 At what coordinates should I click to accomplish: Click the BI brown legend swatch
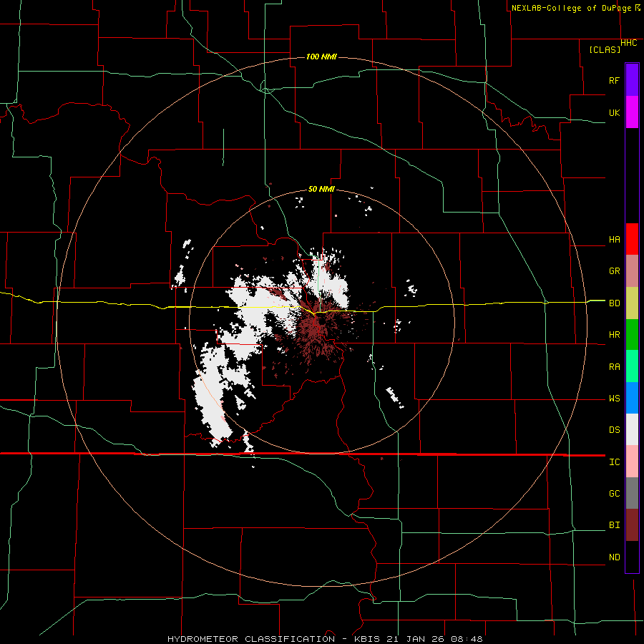[x=632, y=525]
